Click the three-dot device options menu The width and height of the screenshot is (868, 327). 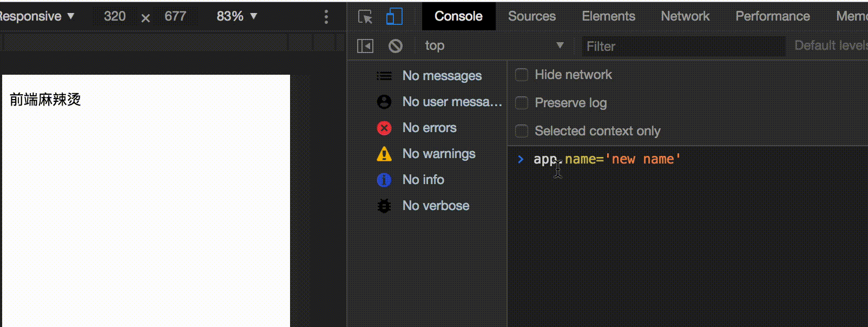326,17
